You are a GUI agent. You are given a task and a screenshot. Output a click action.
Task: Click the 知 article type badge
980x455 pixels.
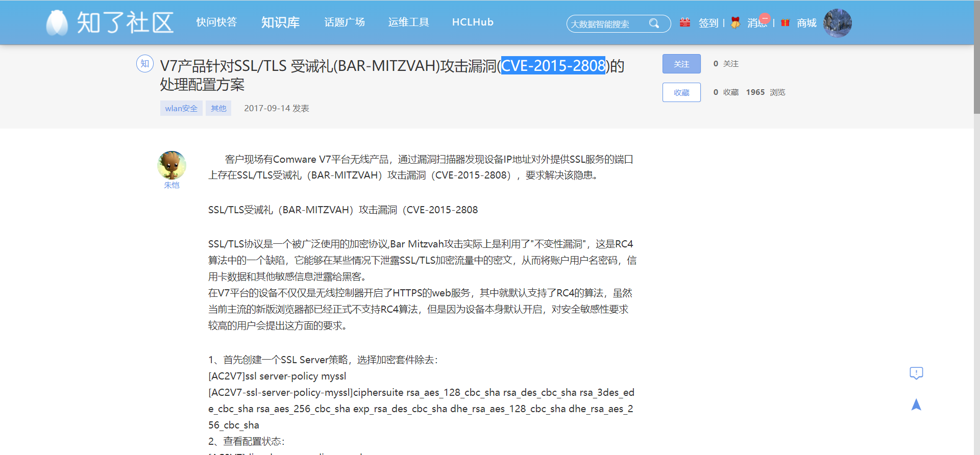coord(145,63)
